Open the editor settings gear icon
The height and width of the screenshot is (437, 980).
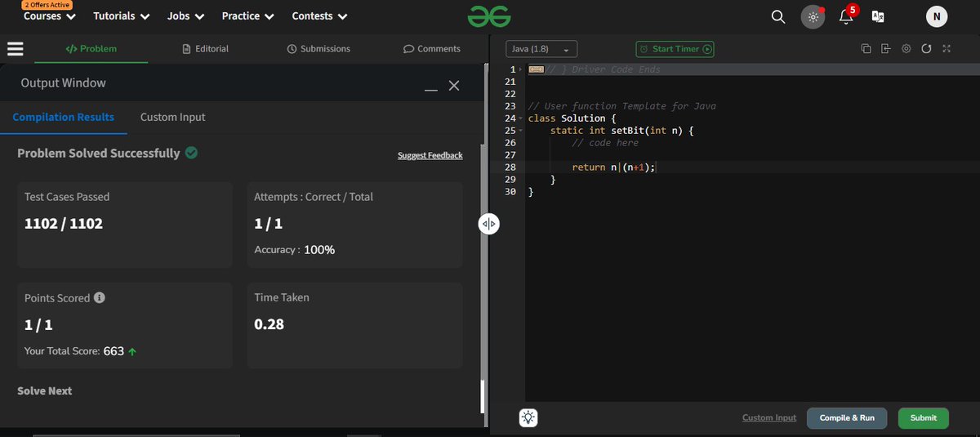tap(906, 49)
